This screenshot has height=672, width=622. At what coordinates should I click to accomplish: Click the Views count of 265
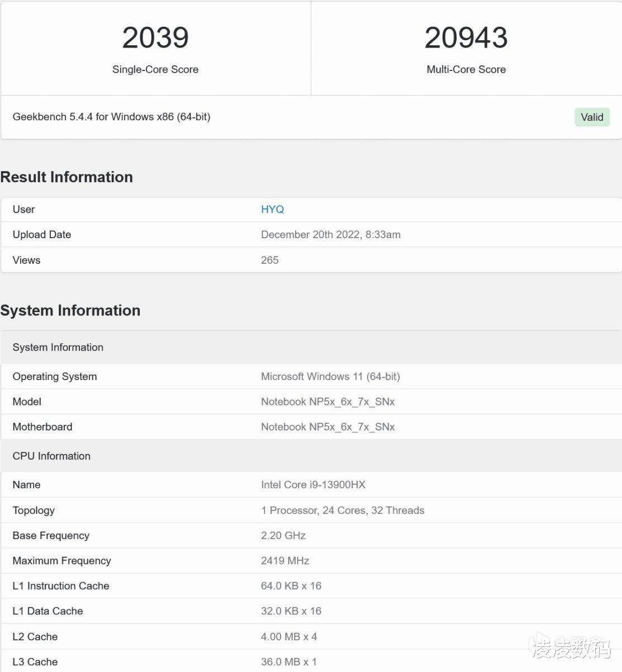269,260
